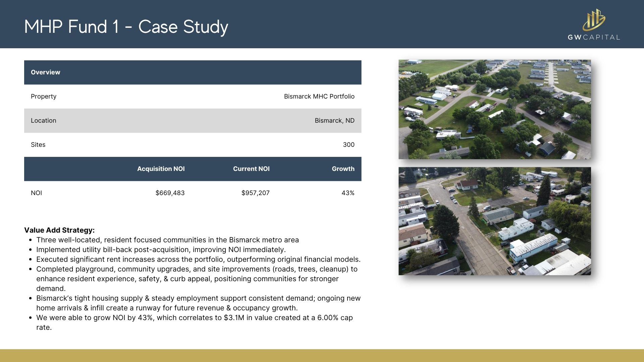Click the 43% growth figure
The height and width of the screenshot is (362, 644).
pyautogui.click(x=348, y=193)
